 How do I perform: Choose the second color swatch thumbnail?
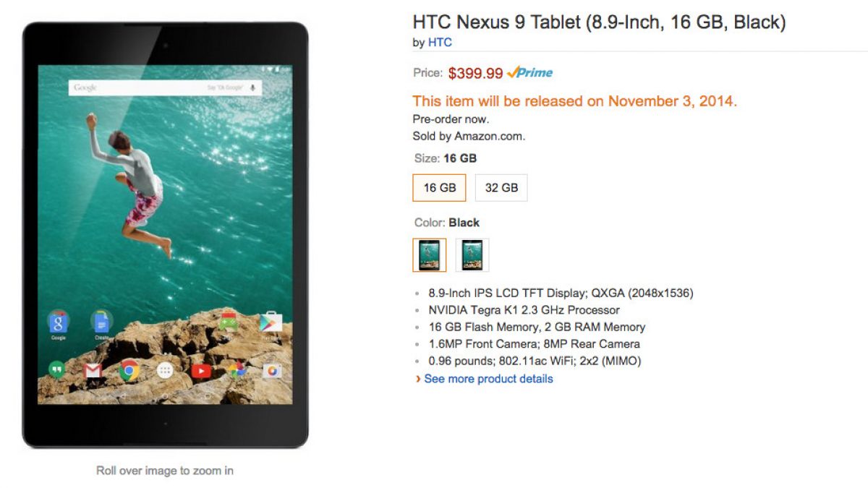click(x=472, y=255)
